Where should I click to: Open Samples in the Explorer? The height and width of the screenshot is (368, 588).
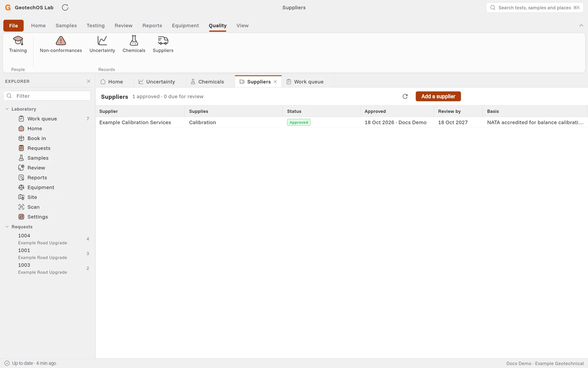[47, 158]
